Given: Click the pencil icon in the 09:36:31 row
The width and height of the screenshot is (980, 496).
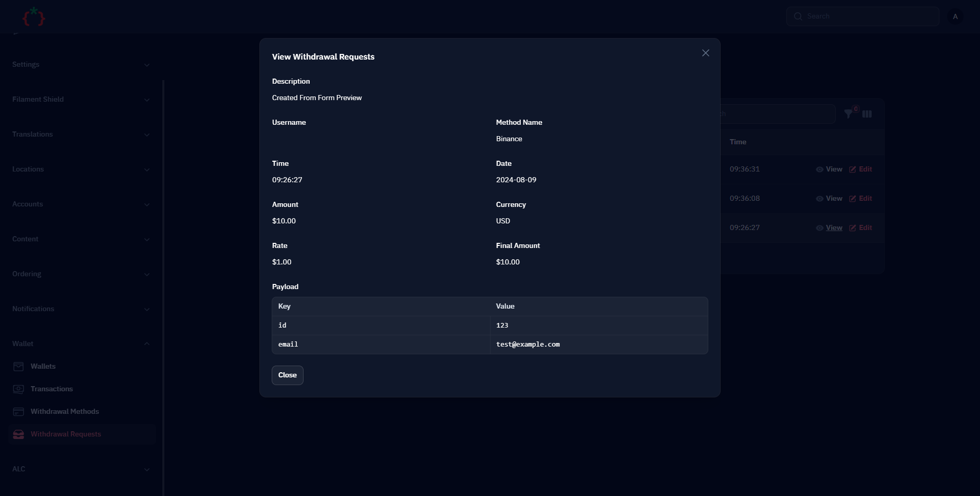Looking at the screenshot, I should click(x=853, y=169).
